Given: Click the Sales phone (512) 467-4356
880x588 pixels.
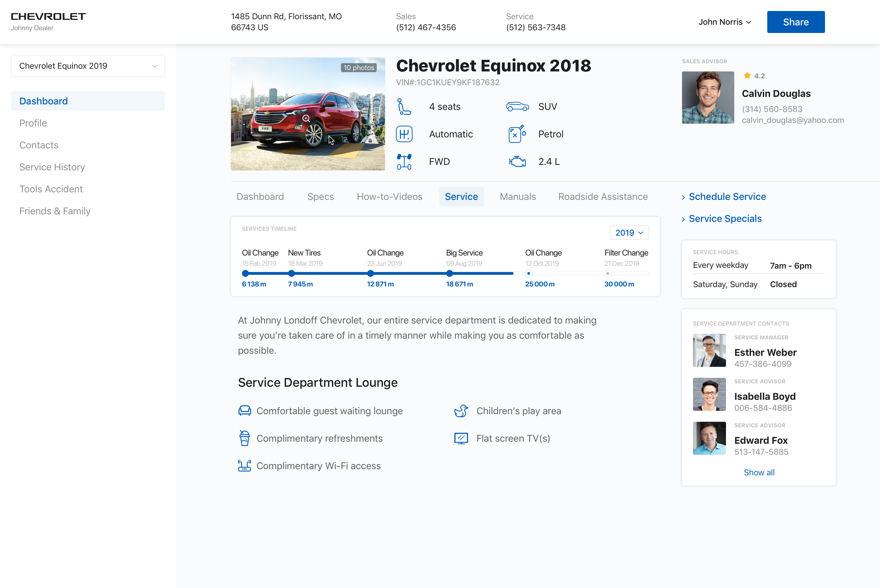Looking at the screenshot, I should (x=426, y=27).
